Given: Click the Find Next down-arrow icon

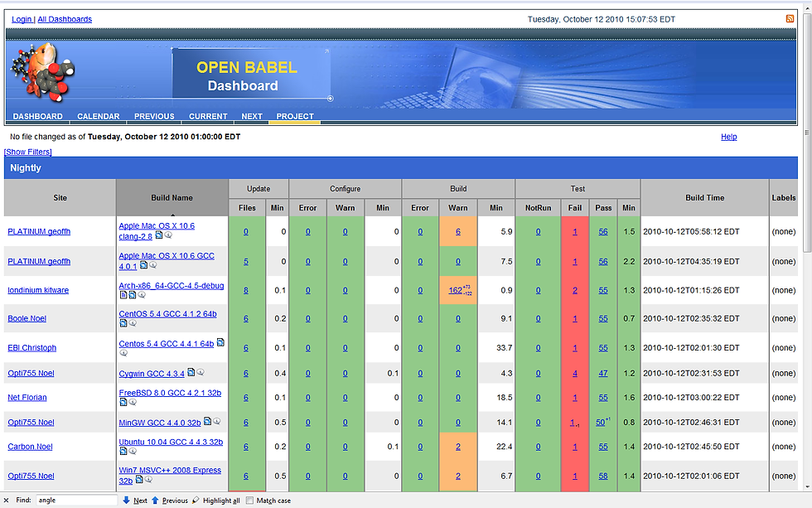Looking at the screenshot, I should tap(126, 501).
